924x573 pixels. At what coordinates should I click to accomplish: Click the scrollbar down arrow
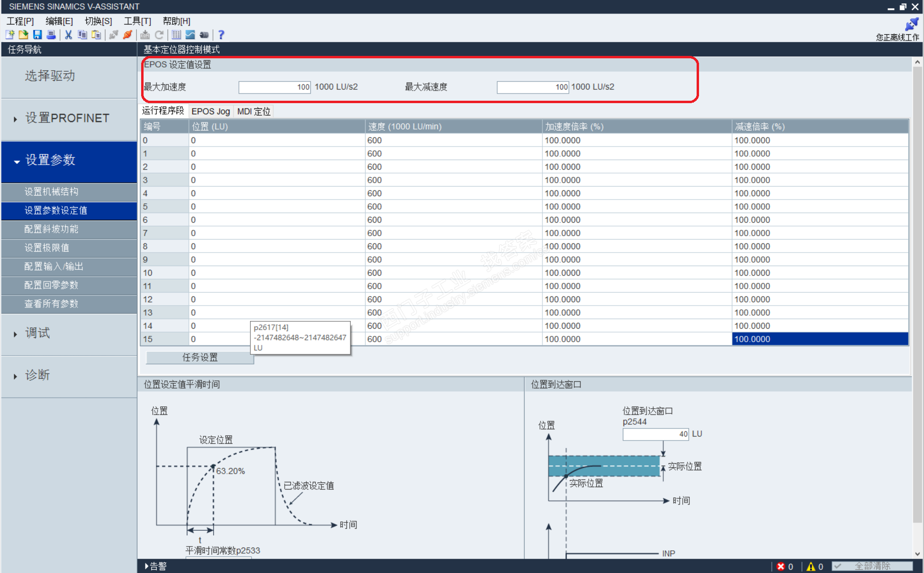[917, 554]
